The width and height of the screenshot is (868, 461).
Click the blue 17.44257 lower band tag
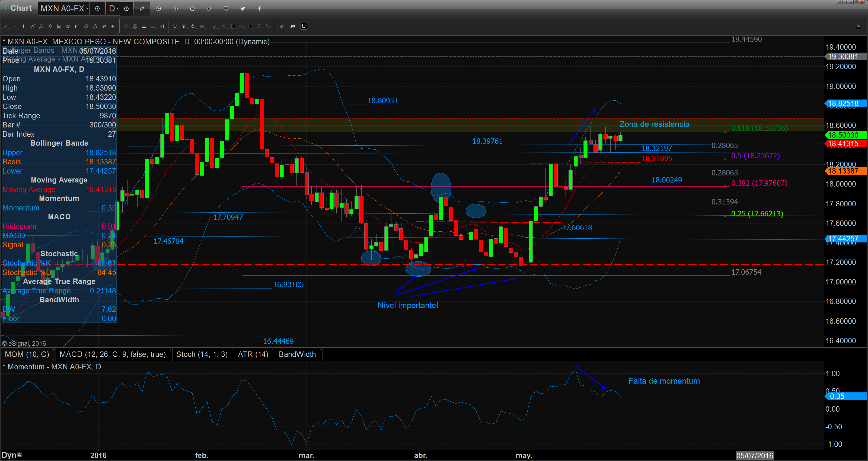tap(846, 239)
